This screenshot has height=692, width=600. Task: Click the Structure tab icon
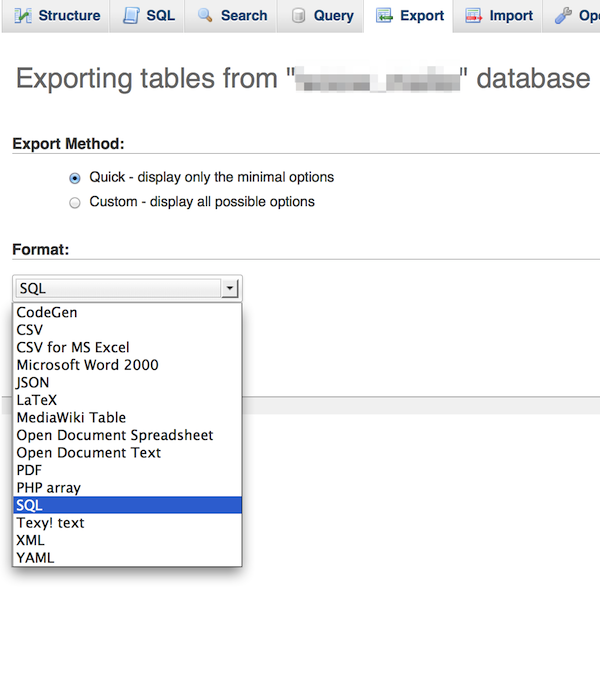coord(21,16)
